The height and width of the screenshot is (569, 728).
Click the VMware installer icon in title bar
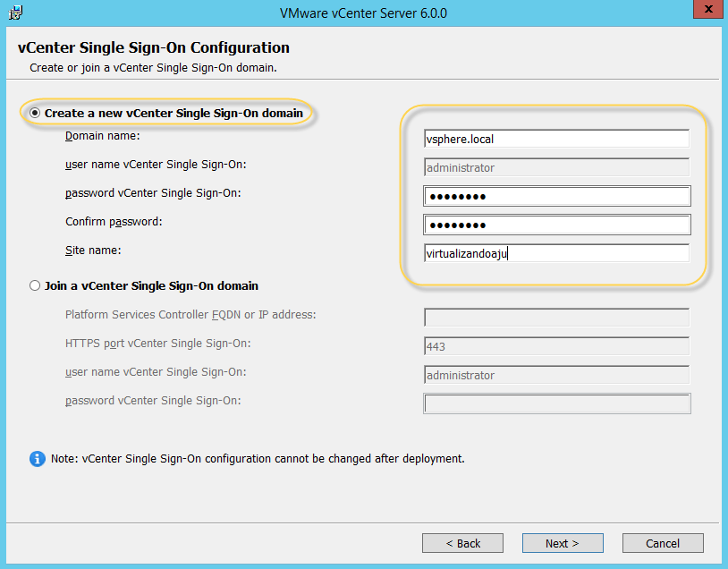point(15,13)
